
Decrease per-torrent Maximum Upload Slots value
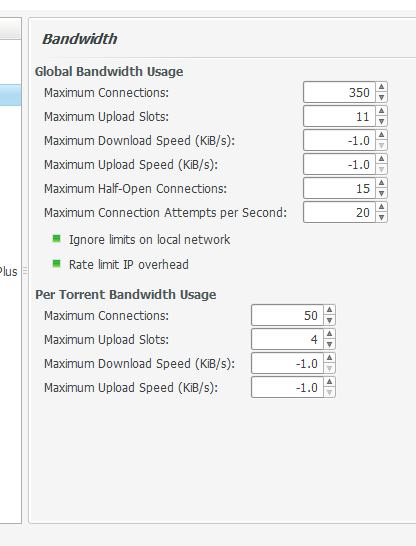pos(329,344)
